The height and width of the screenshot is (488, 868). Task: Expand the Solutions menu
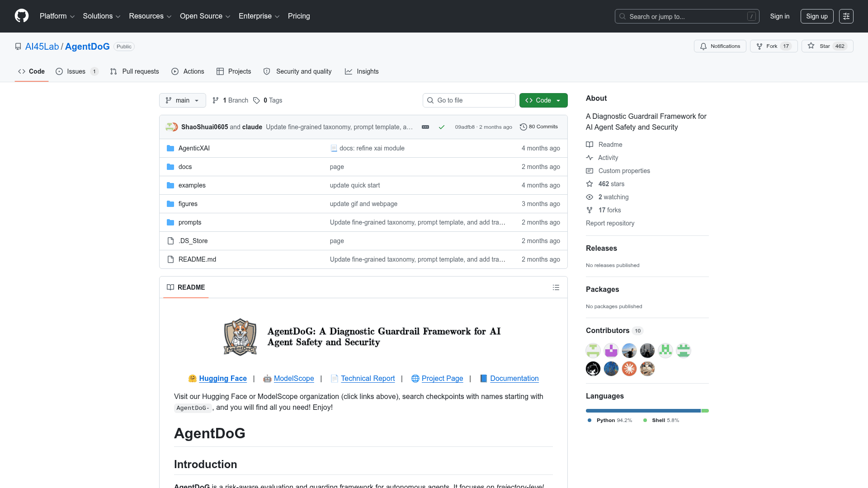(101, 16)
